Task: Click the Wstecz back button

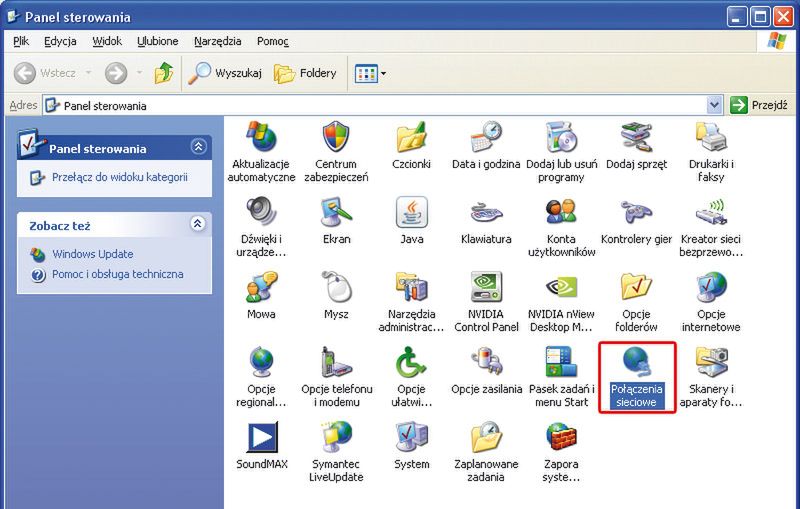Action: point(45,73)
